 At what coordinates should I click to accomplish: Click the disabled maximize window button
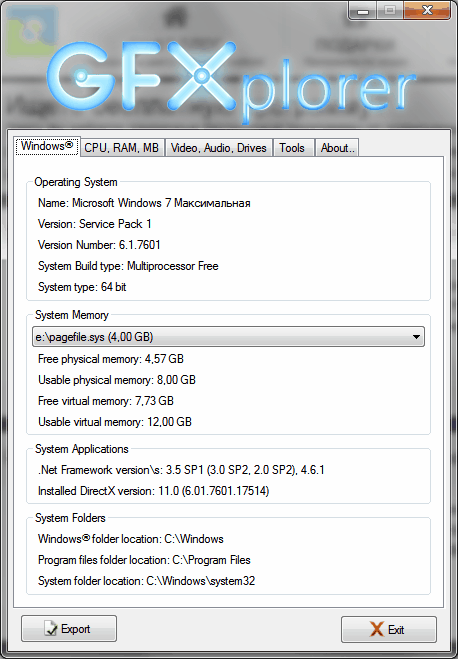(390, 11)
